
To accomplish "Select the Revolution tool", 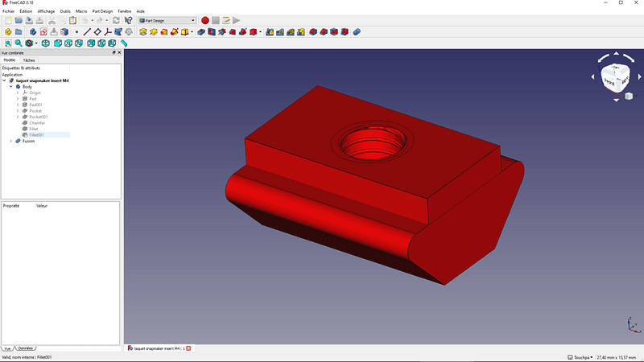I will [x=154, y=32].
